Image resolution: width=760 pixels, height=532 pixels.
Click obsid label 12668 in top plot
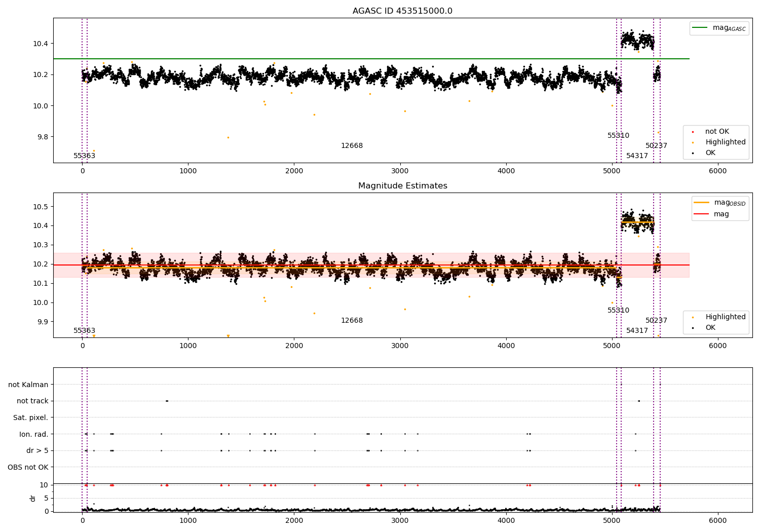coord(352,146)
